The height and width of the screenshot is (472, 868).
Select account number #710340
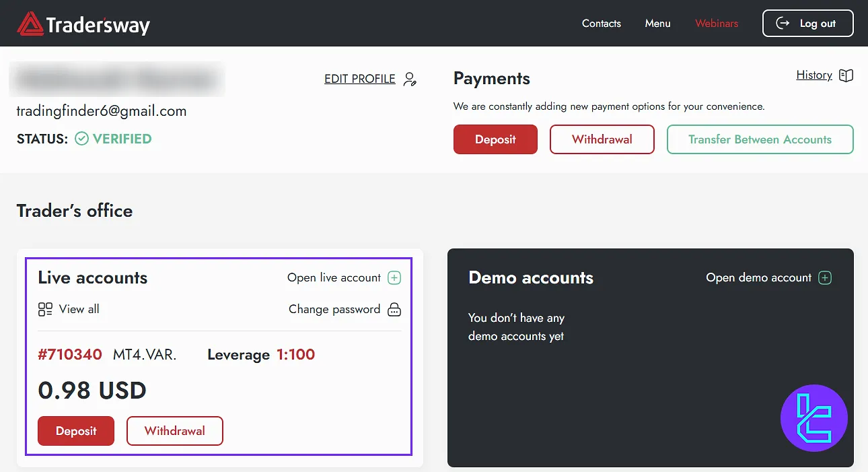point(70,355)
